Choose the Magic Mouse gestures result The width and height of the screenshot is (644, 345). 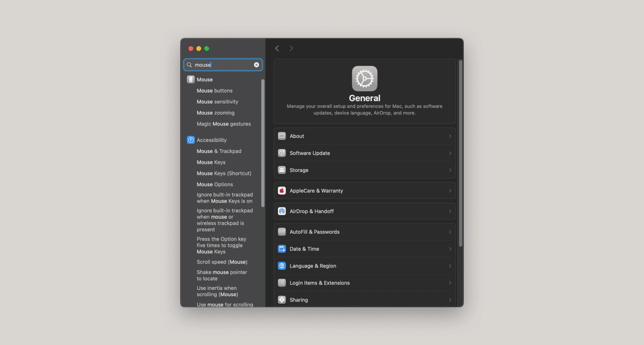(x=224, y=124)
